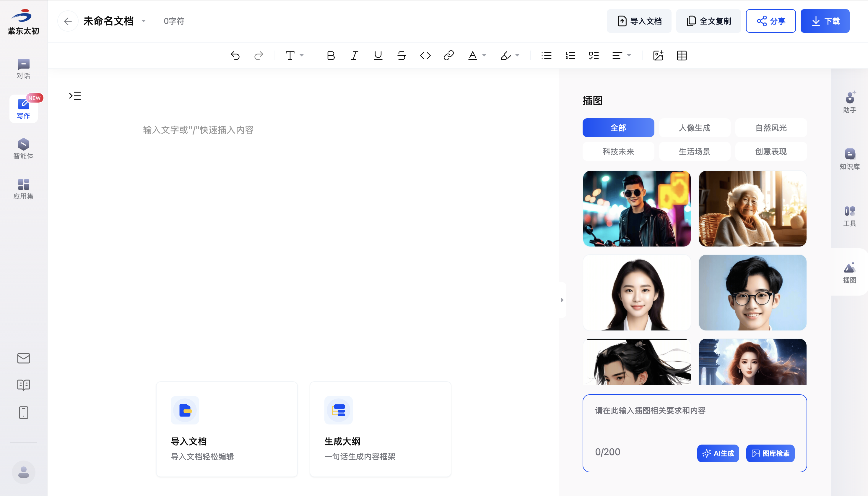The width and height of the screenshot is (868, 496).
Task: Toggle bold text formatting
Action: [x=331, y=56]
